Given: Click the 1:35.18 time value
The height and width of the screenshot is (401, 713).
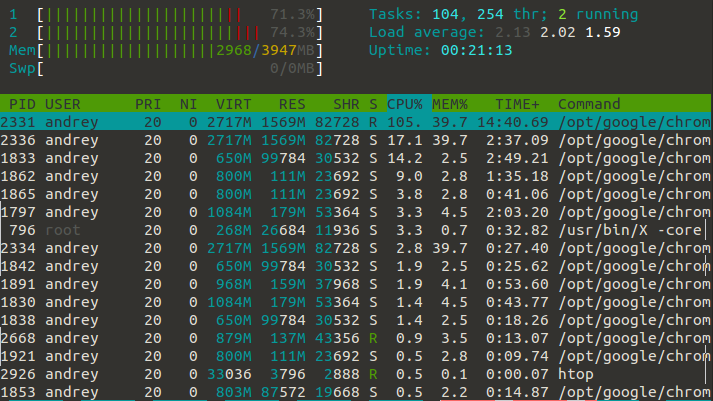Looking at the screenshot, I should click(517, 176).
